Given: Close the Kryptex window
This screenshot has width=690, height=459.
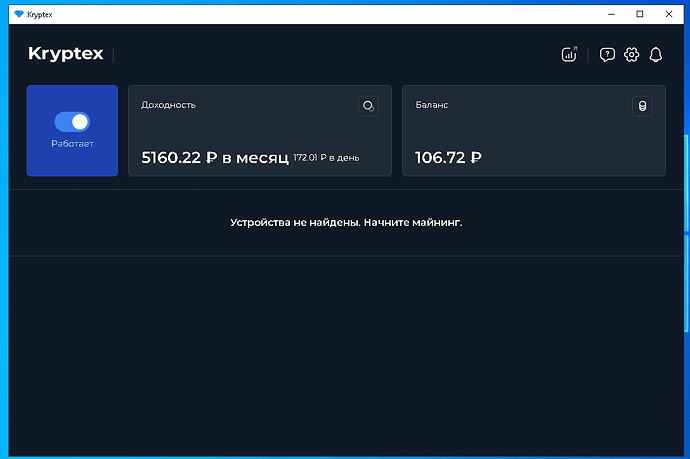Looking at the screenshot, I should 669,14.
